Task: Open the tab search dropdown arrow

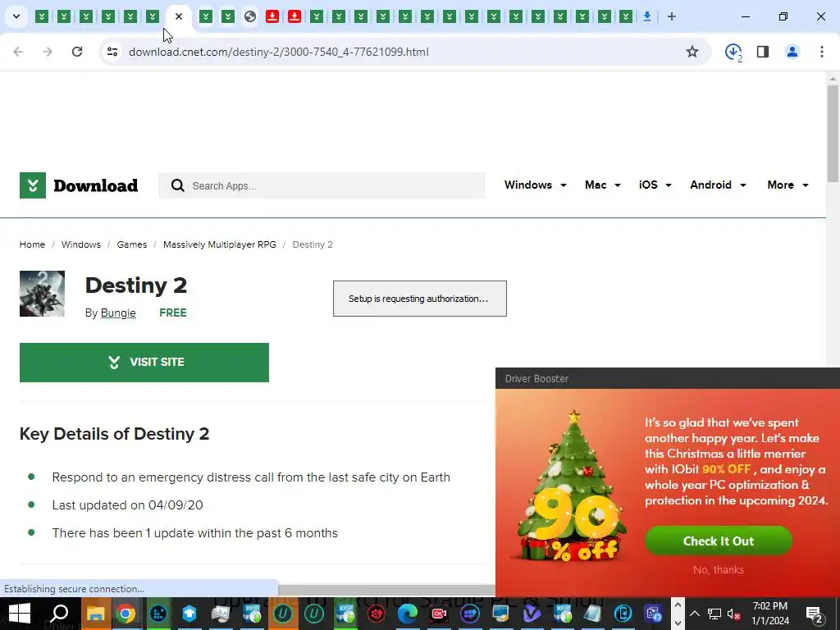Action: pyautogui.click(x=16, y=16)
